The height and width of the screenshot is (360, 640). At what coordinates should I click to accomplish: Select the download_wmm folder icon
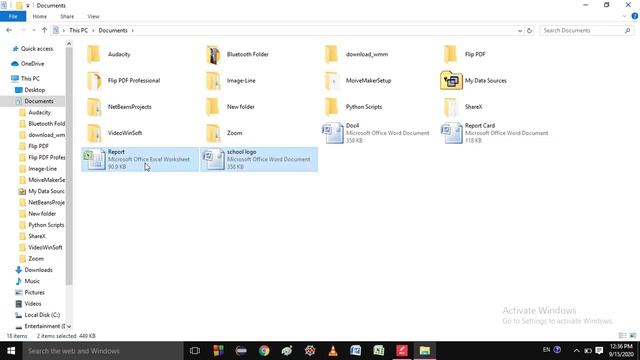(332, 54)
